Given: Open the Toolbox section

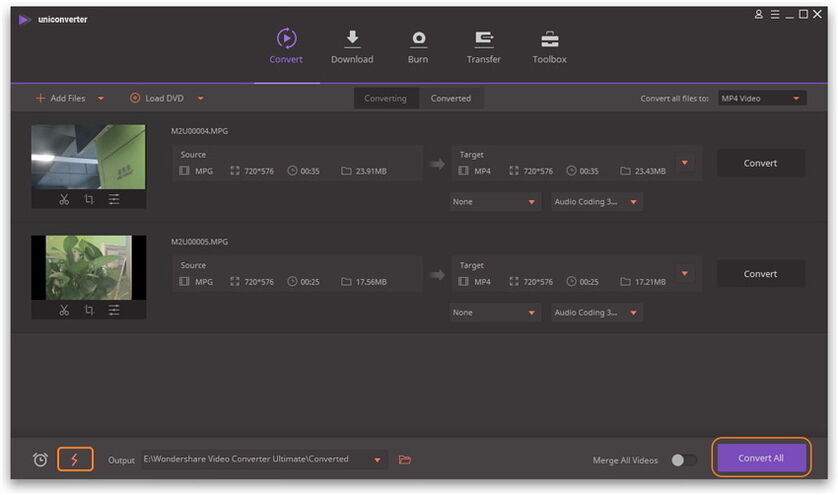Looking at the screenshot, I should (549, 47).
